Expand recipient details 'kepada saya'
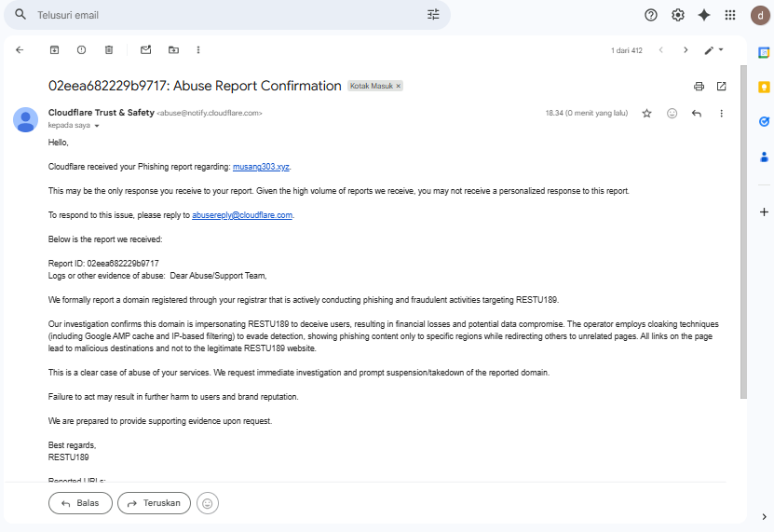The width and height of the screenshot is (774, 532). click(97, 126)
